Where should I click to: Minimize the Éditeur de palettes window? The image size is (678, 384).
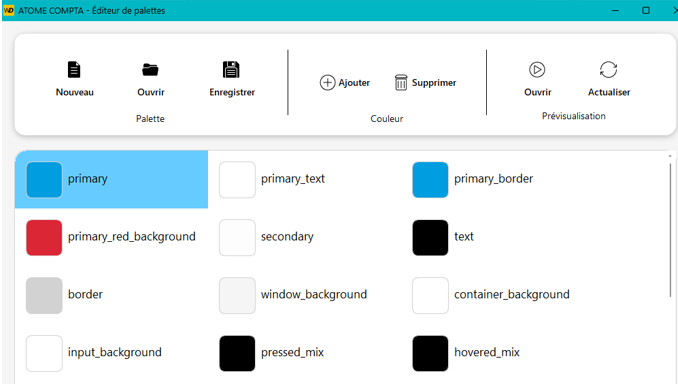pyautogui.click(x=615, y=10)
